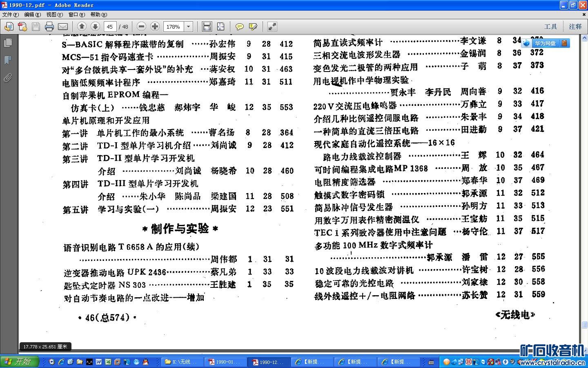This screenshot has width=588, height=368.
Task: Show the bookmarks panel
Action: [x=8, y=60]
